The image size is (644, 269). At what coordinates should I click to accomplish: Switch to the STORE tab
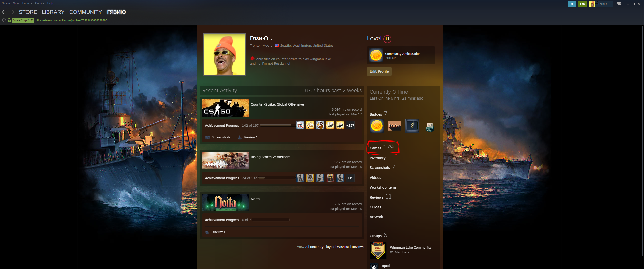(x=28, y=12)
